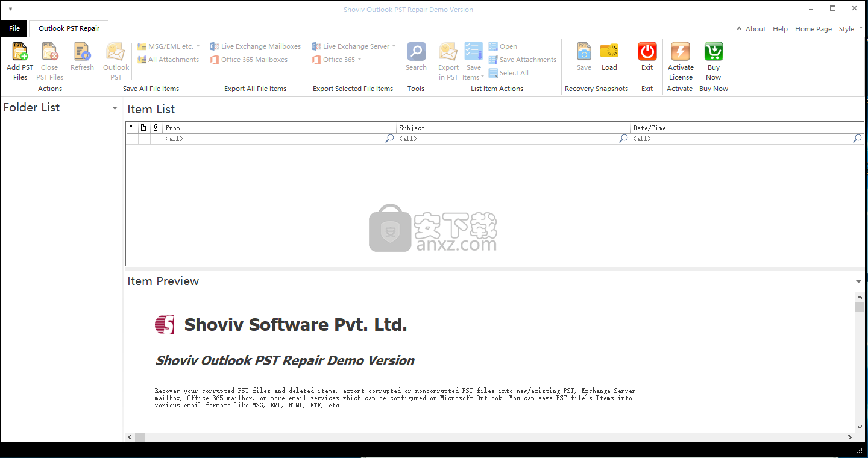Click preview scrollbar up arrow
The width and height of the screenshot is (868, 458).
[859, 296]
